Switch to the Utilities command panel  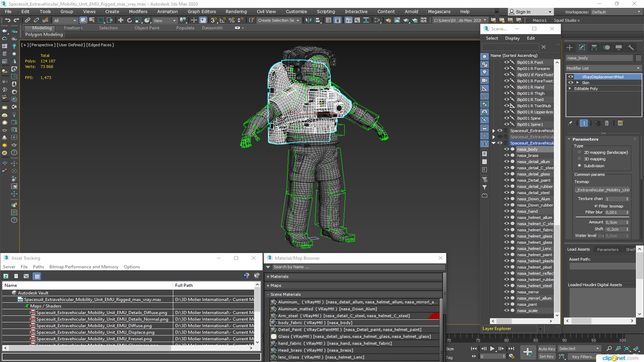[631, 47]
